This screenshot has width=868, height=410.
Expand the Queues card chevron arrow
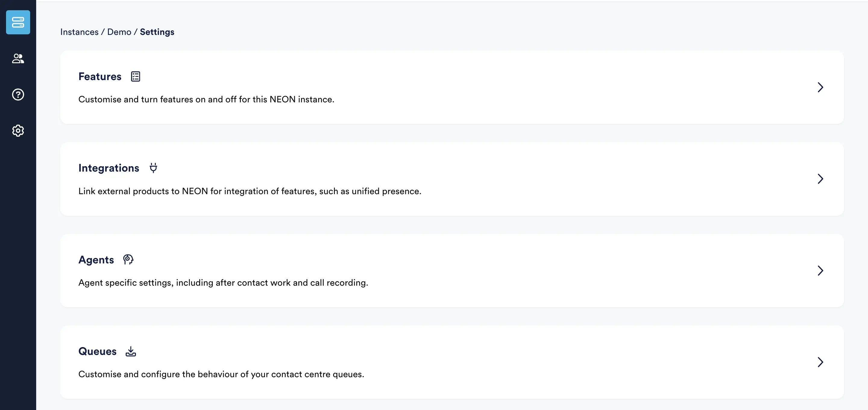pyautogui.click(x=820, y=362)
